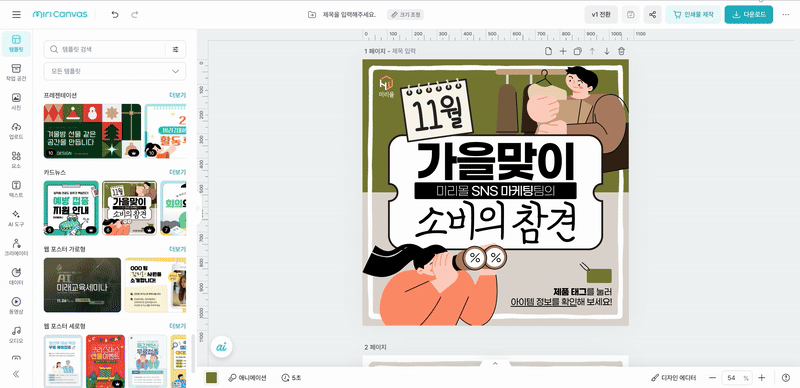This screenshot has height=388, width=800.
Task: Click the 2 페이지 page label
Action: 375,347
